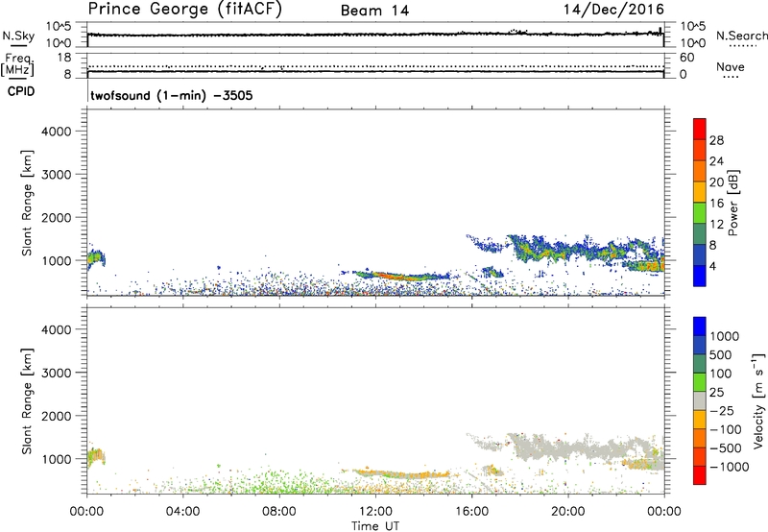This screenshot has height=532, width=768.
Task: Click the '08:00' time axis label
Action: click(279, 512)
